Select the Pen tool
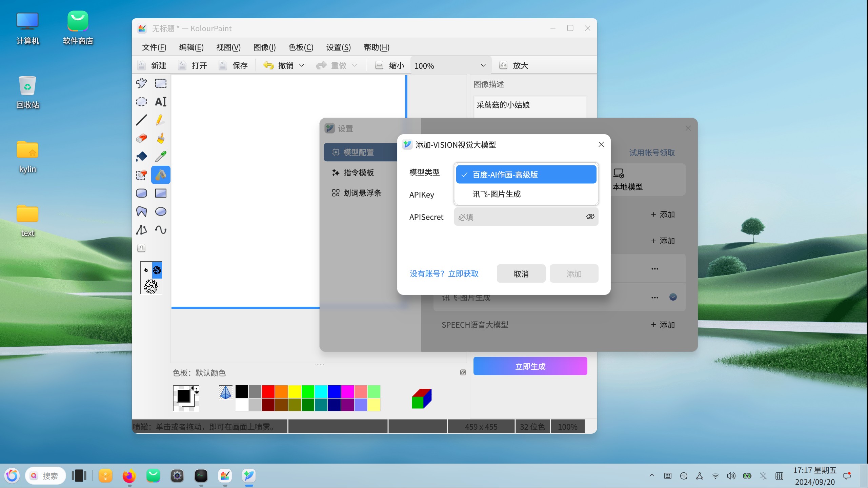 (161, 120)
